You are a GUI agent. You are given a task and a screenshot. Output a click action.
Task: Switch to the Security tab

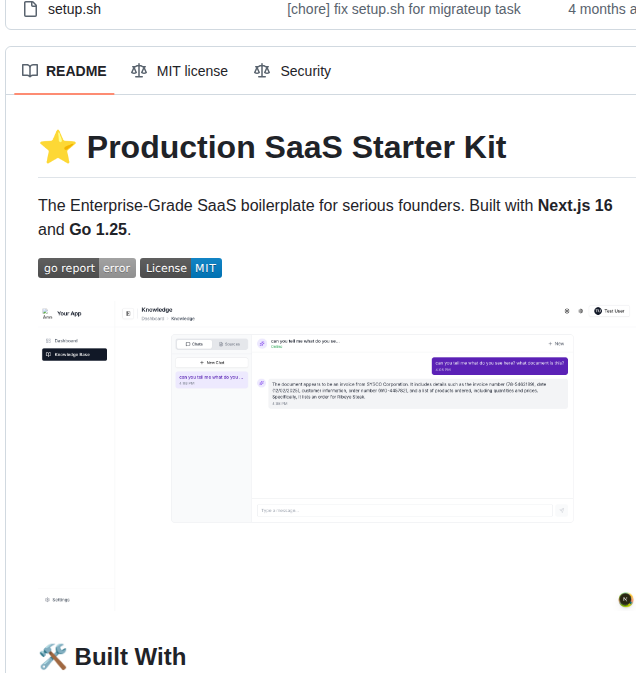(293, 71)
